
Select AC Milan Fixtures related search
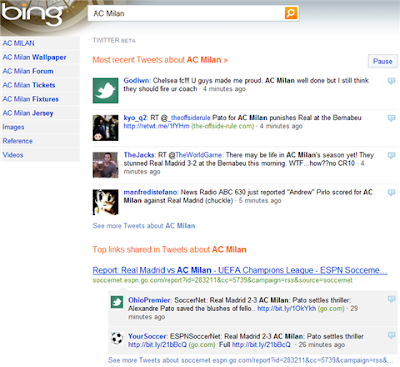(30, 99)
